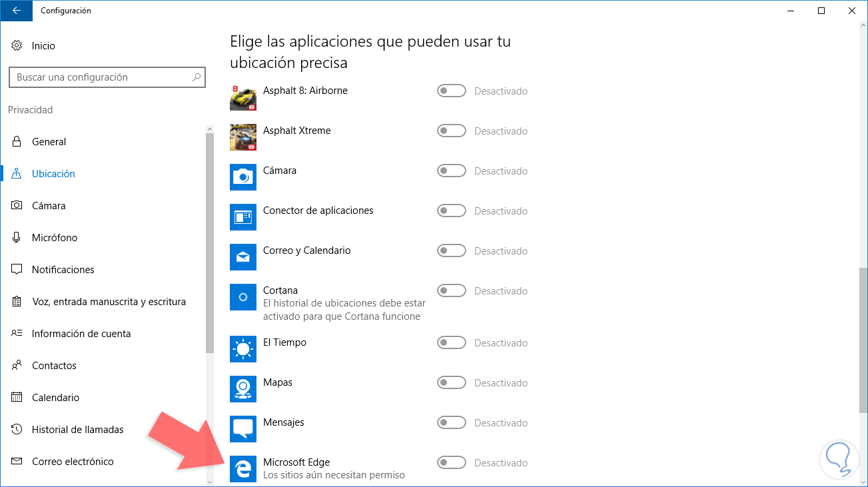Click the Asphalt Xtreme app icon
This screenshot has height=487, width=868.
(x=243, y=137)
